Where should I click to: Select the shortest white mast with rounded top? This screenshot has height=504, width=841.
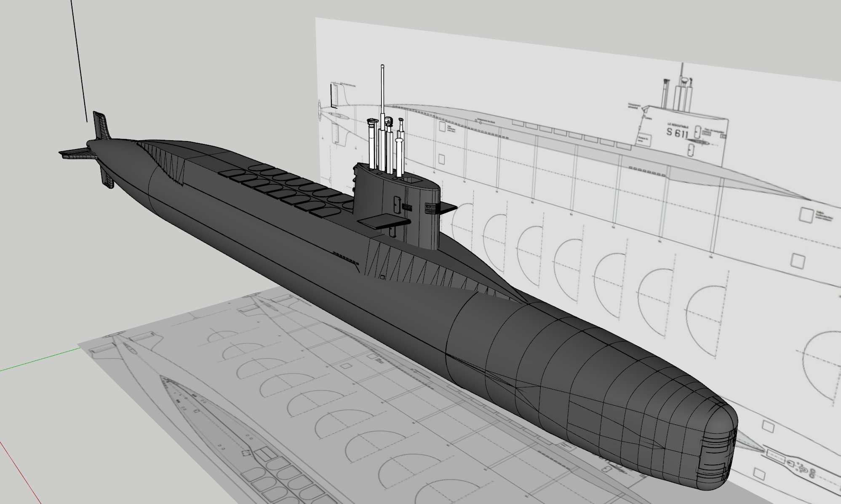(x=399, y=156)
